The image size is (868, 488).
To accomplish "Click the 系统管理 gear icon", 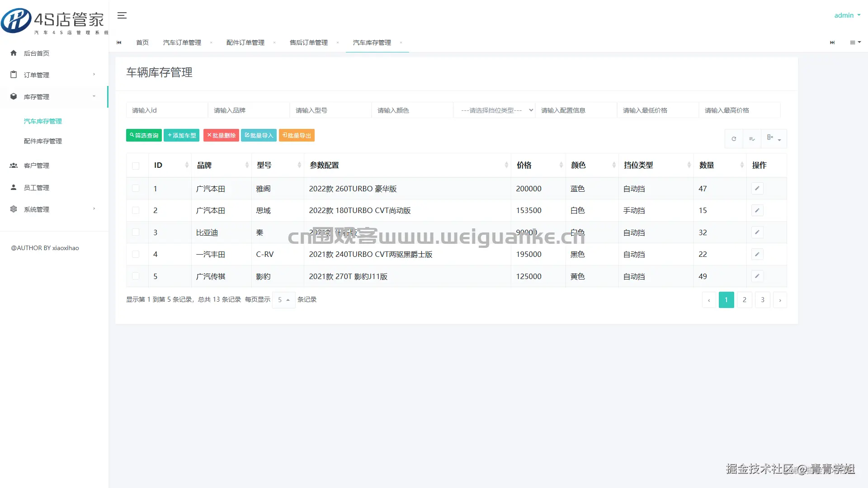I will pyautogui.click(x=14, y=209).
